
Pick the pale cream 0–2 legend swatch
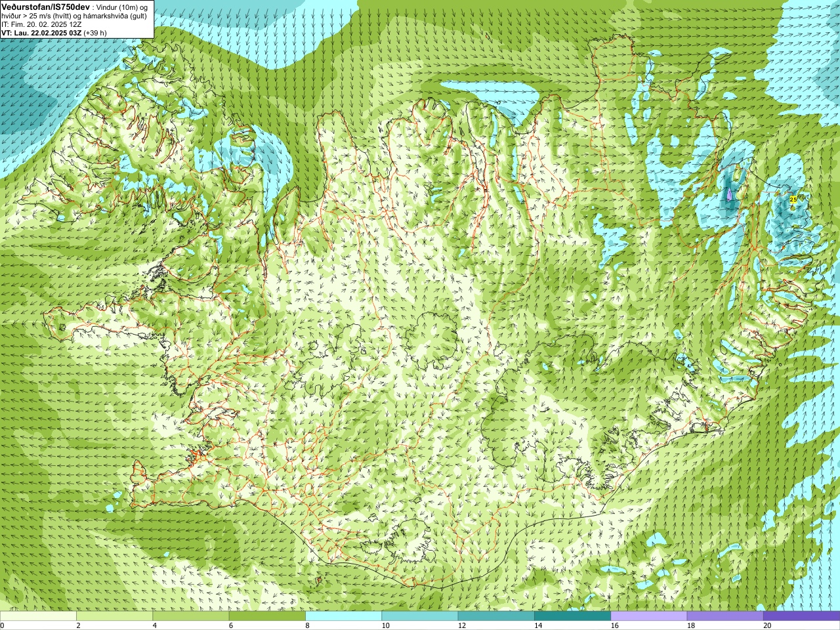pyautogui.click(x=38, y=616)
